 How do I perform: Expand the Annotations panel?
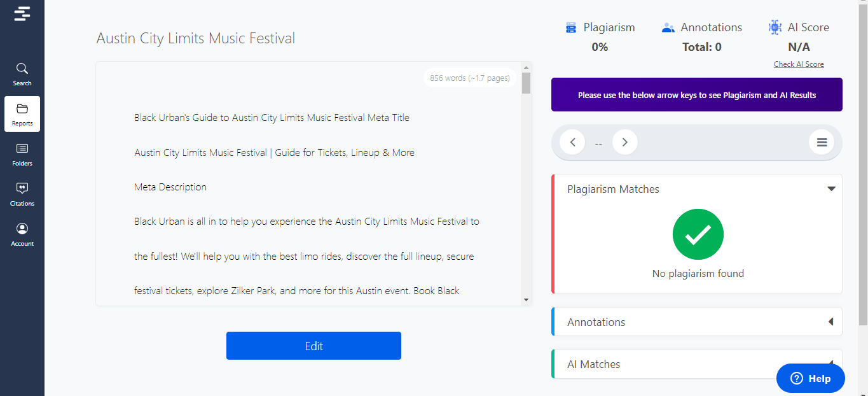(x=830, y=322)
